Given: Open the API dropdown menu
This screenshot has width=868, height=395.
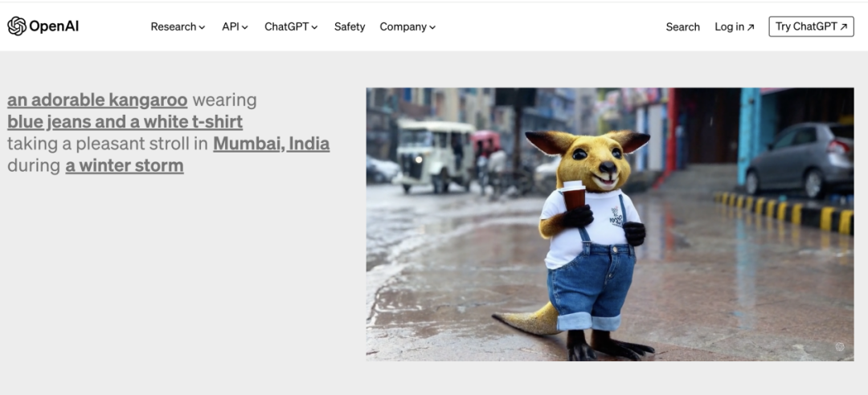Looking at the screenshot, I should pyautogui.click(x=235, y=26).
